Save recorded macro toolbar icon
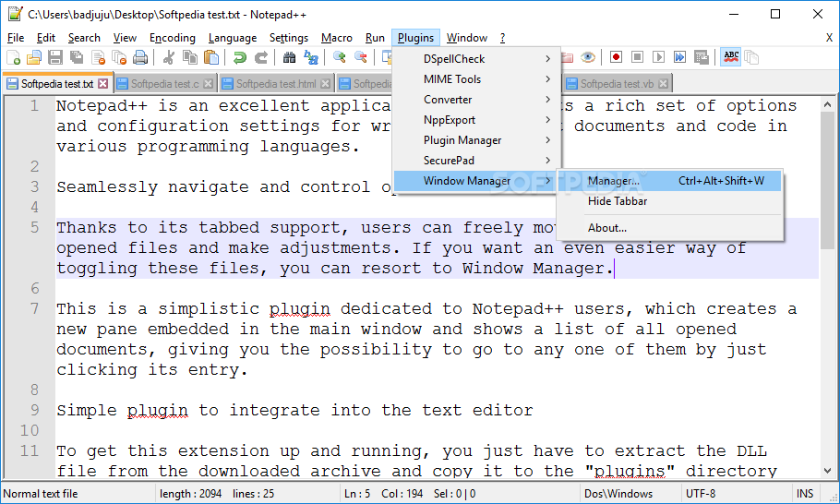The image size is (840, 504). [702, 57]
